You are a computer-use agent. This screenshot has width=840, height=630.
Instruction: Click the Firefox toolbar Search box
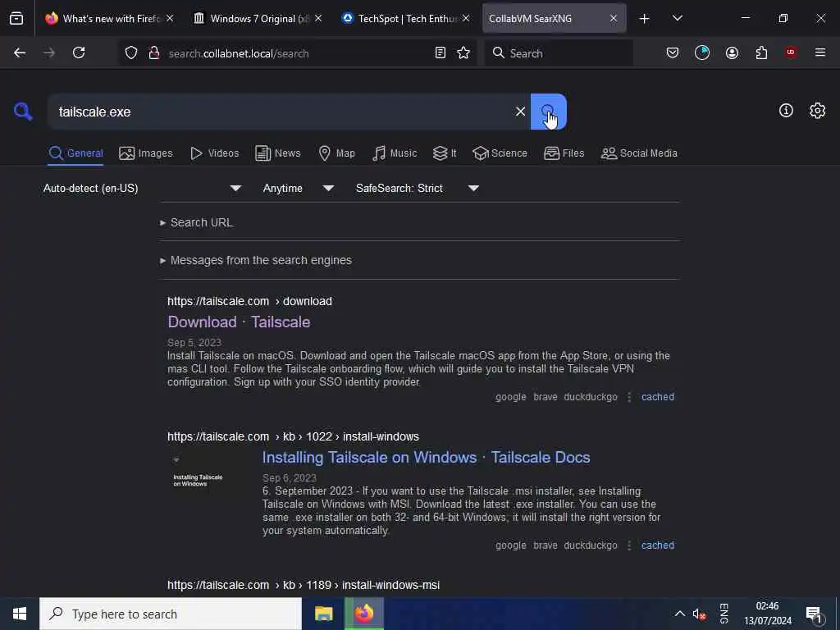point(558,53)
